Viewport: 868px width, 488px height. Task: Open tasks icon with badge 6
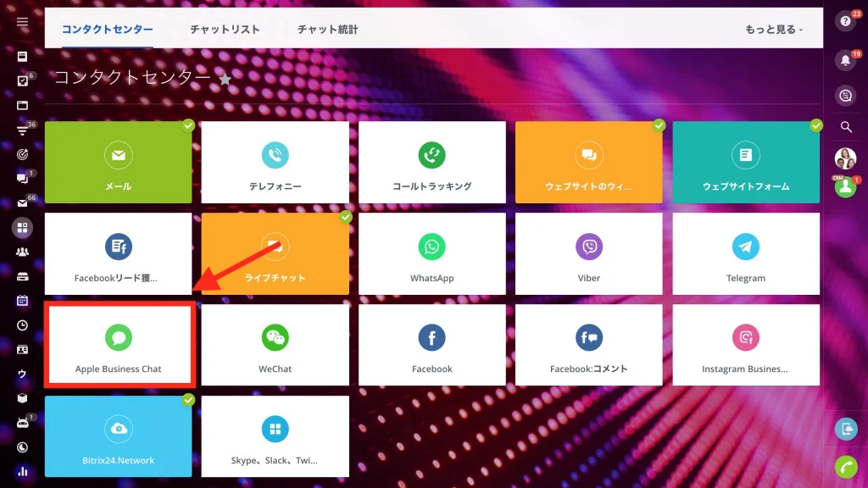pyautogui.click(x=22, y=80)
